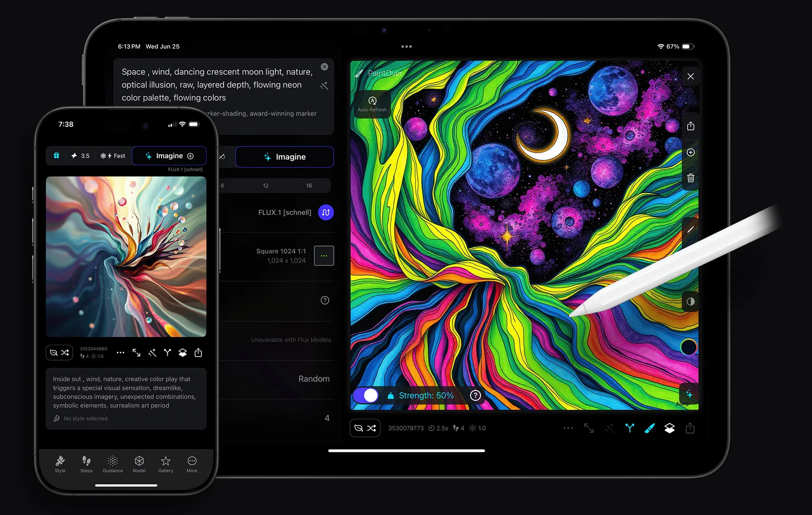Viewport: 812px width, 515px height.
Task: Switch to the Gallery tab on the iPhone
Action: (x=166, y=464)
